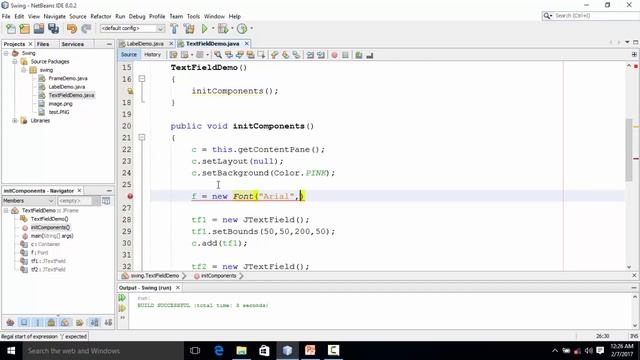Click the editor vertical scrollbar thumb
The image size is (640, 360).
[x=629, y=149]
